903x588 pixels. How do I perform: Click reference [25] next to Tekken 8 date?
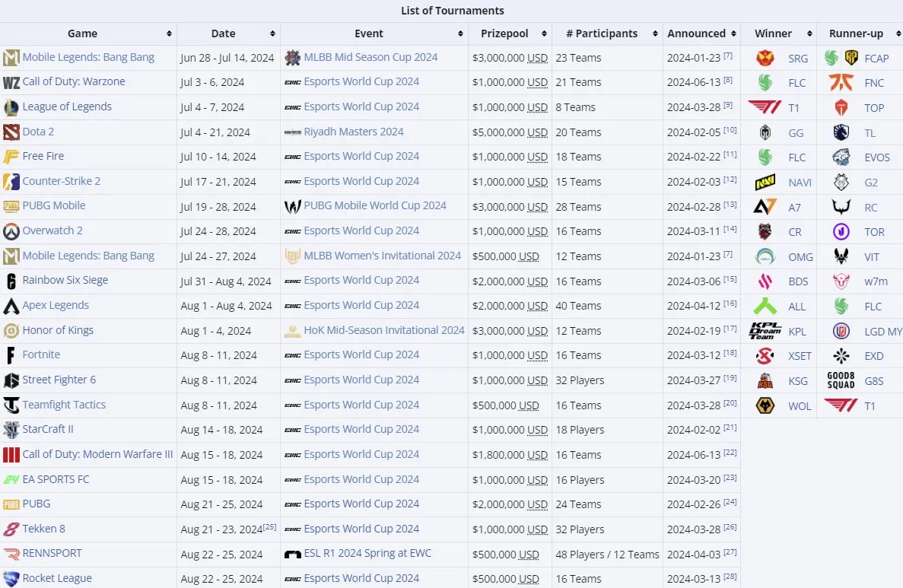point(269,527)
